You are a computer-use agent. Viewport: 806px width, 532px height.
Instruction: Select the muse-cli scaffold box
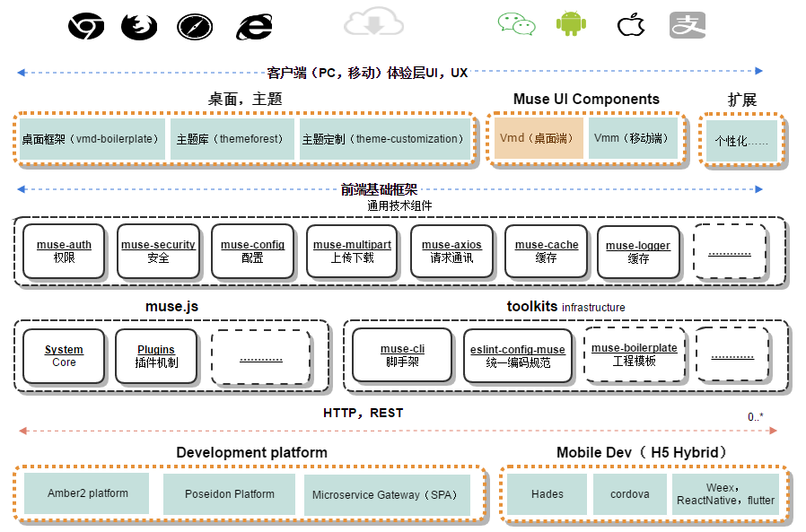[402, 355]
